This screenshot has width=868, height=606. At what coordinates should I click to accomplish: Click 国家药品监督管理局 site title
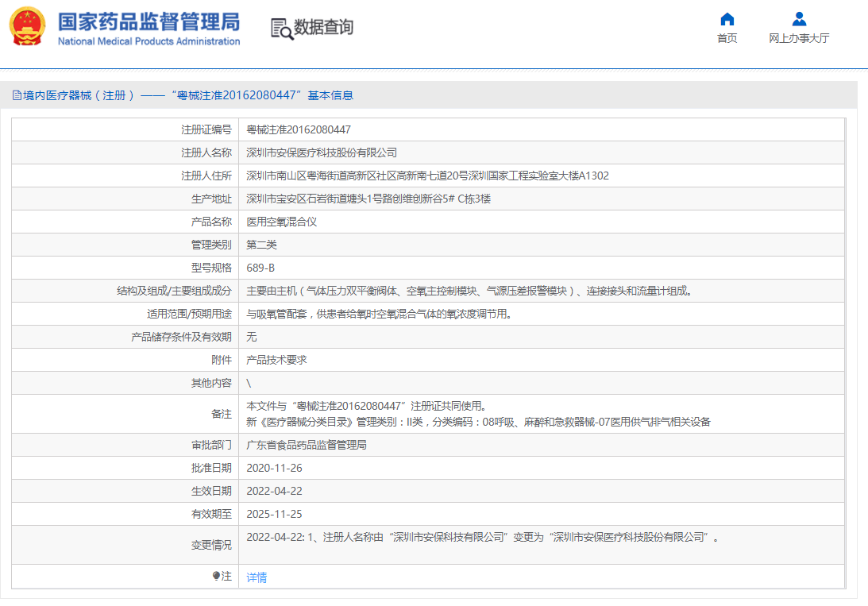pos(149,22)
